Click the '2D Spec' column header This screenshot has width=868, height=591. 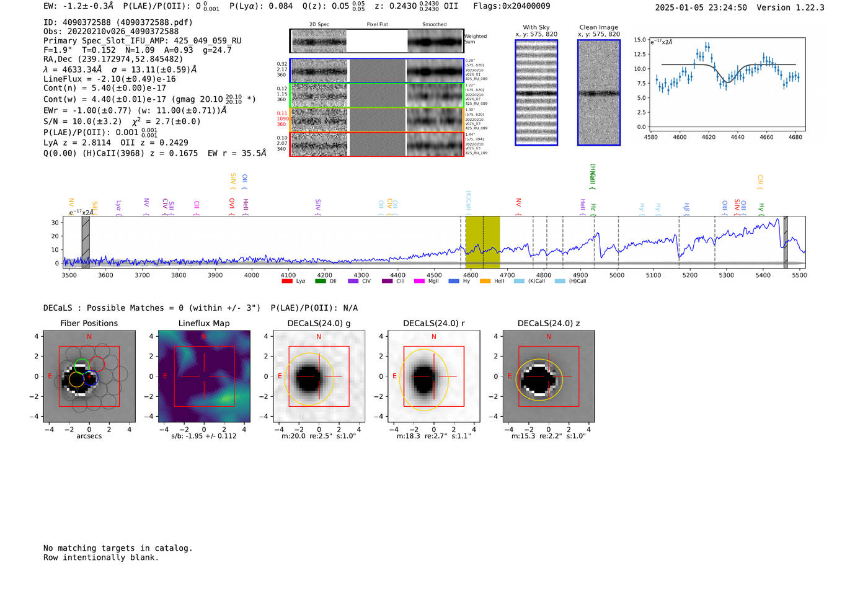click(x=319, y=25)
